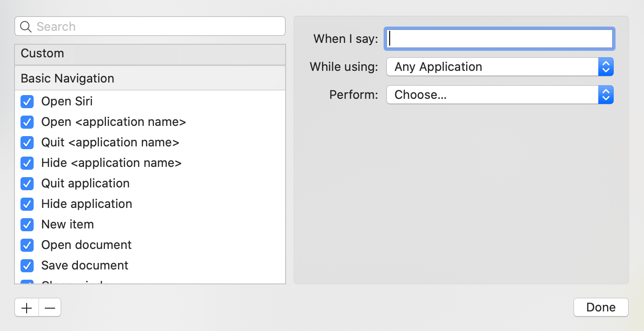Click inside the When I say field

[x=499, y=39]
